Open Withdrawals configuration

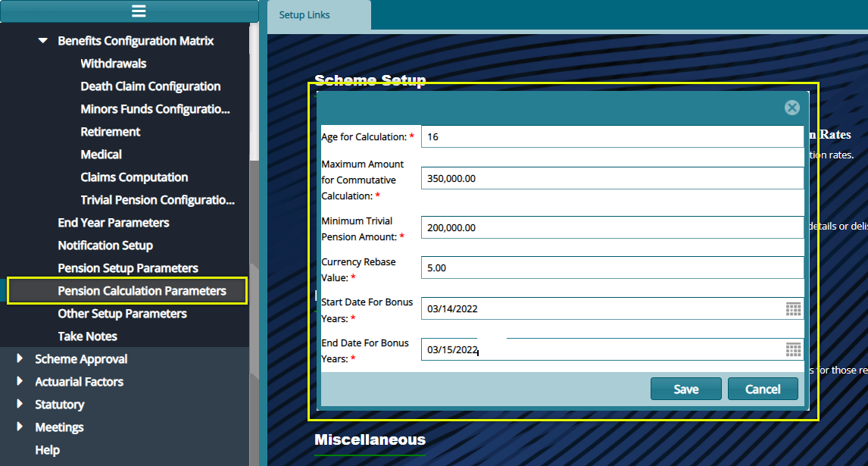(x=114, y=63)
